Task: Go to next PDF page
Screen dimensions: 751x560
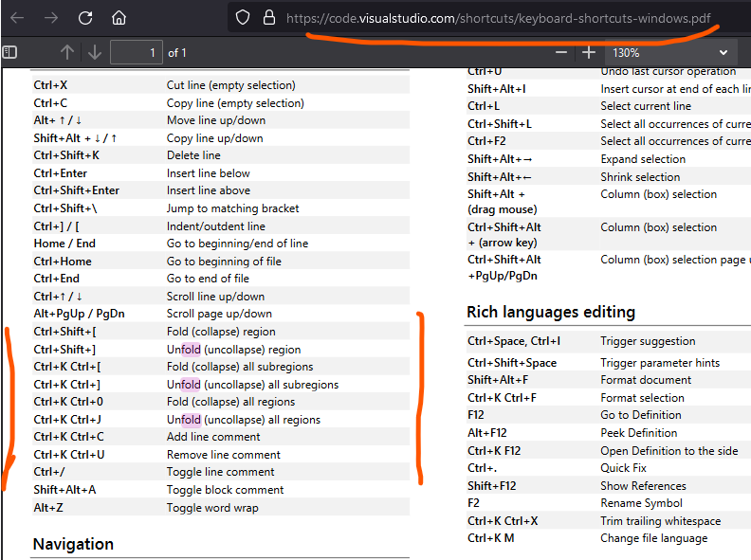Action: tap(94, 53)
